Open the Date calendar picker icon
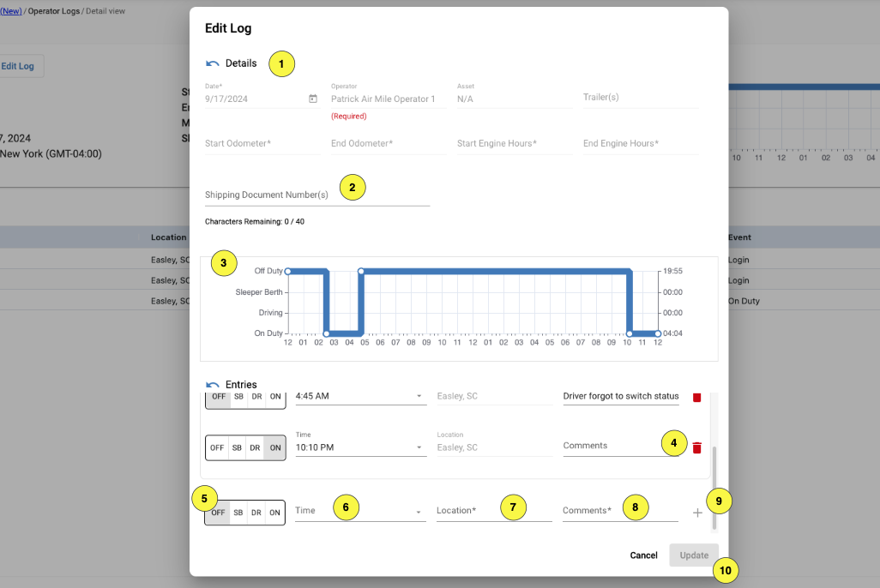Image resolution: width=880 pixels, height=588 pixels. click(x=313, y=99)
